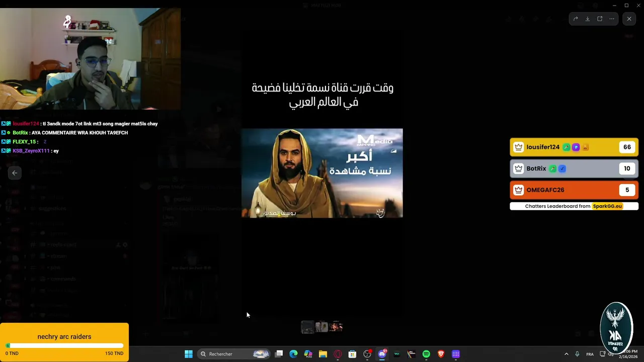Click the lousifer124 chat message about song
Viewport: 644px width, 362px height.
[x=79, y=124]
